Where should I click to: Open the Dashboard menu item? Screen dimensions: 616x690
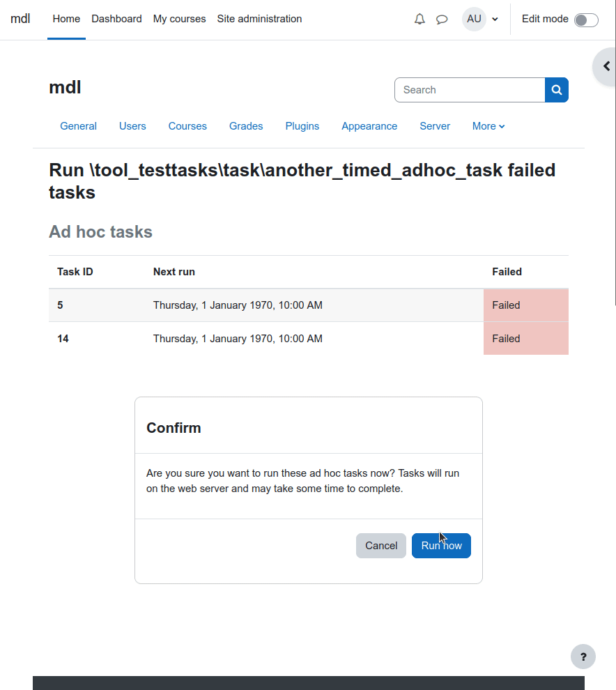click(x=116, y=19)
